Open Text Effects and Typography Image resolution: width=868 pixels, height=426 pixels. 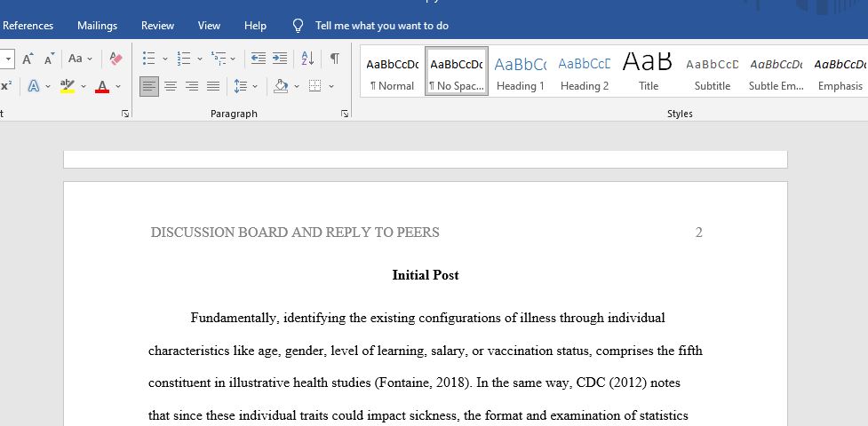[34, 86]
